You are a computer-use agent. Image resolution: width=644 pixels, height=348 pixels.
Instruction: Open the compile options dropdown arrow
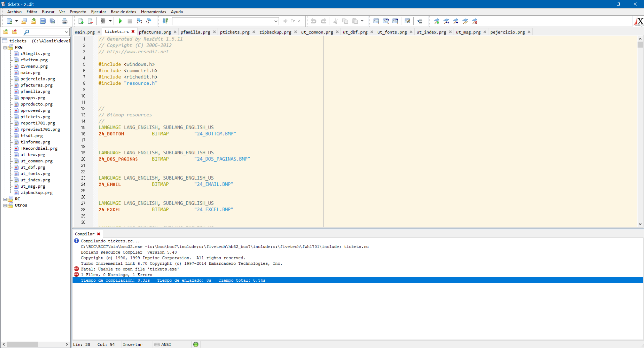click(110, 21)
